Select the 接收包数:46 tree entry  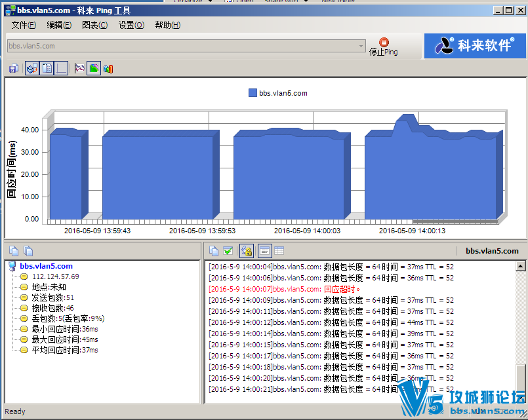pos(53,308)
